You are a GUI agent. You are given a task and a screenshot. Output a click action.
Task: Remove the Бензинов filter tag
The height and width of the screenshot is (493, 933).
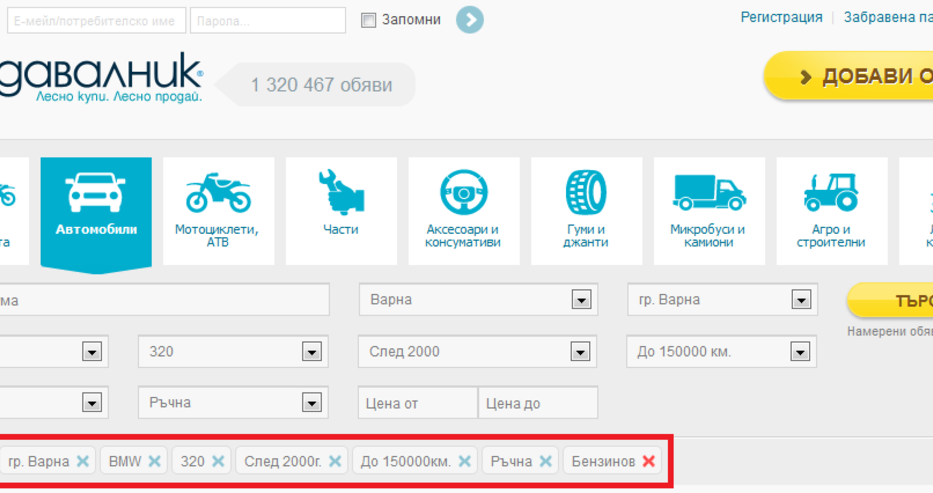[x=649, y=461]
